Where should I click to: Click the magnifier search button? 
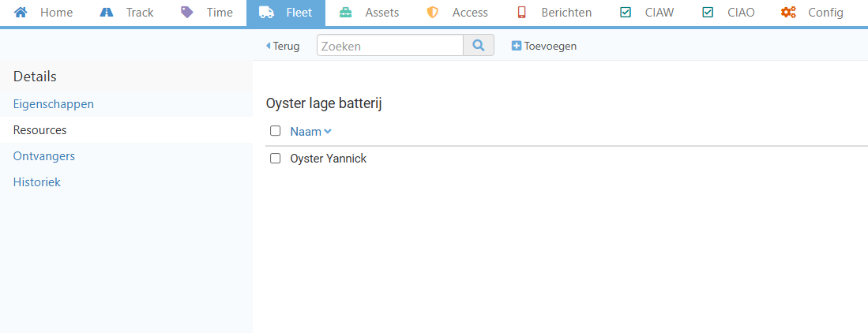click(479, 46)
